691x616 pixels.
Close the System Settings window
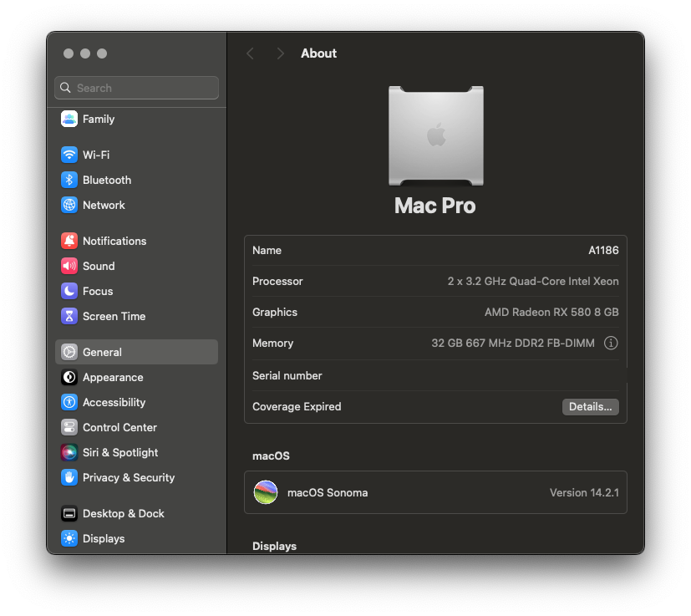tap(69, 53)
